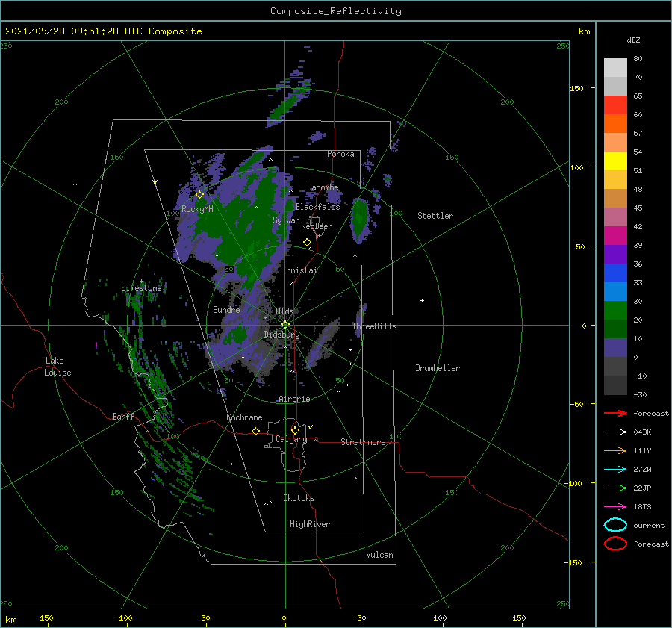
Task: Click the yellow radar-center diamond near Olds
Action: (285, 325)
